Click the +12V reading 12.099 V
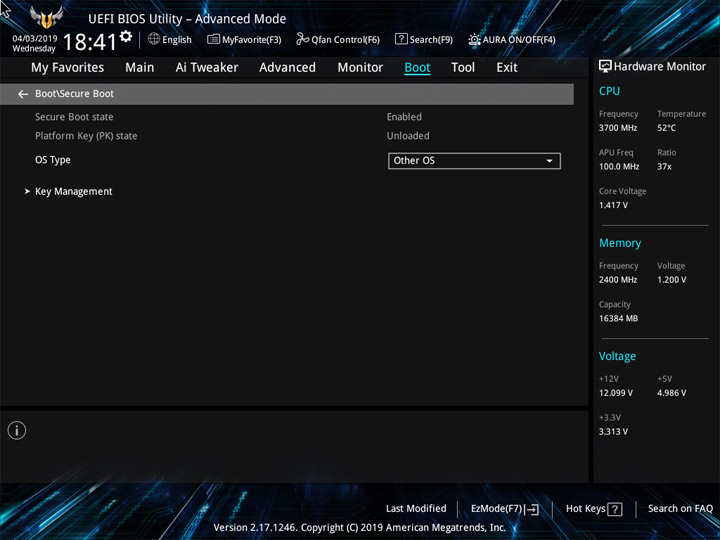 pos(616,393)
